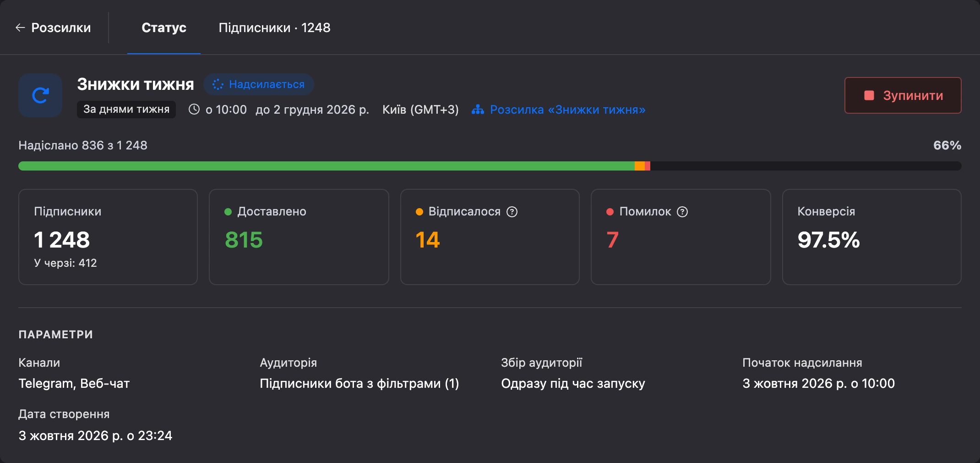Select the Конверсія 97.5% card
The image size is (980, 463).
click(871, 237)
